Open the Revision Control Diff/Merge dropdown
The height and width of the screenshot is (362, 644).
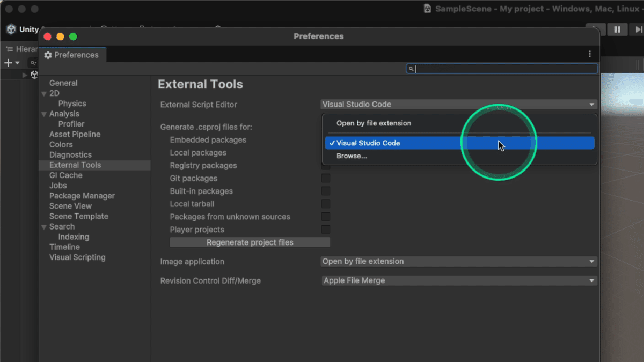(459, 280)
